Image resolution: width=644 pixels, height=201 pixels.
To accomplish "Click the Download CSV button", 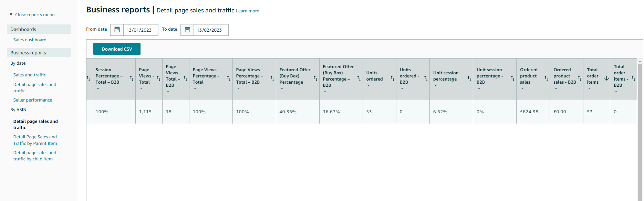I will click(117, 49).
